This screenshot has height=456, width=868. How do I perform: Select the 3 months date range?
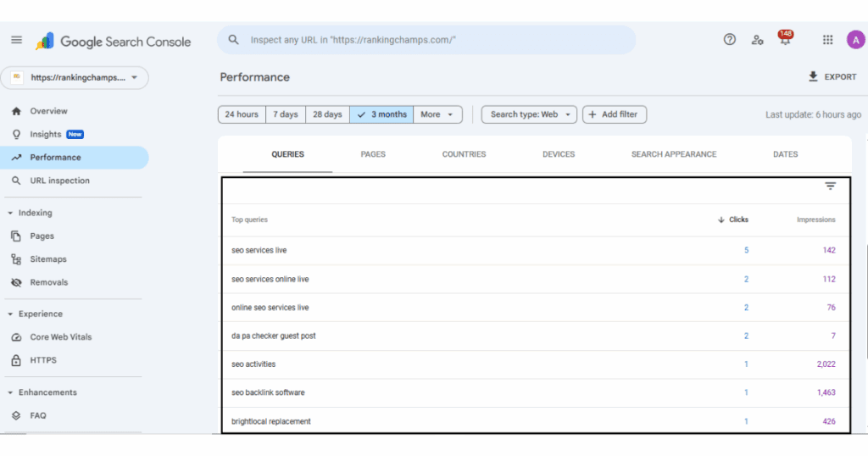(x=381, y=114)
